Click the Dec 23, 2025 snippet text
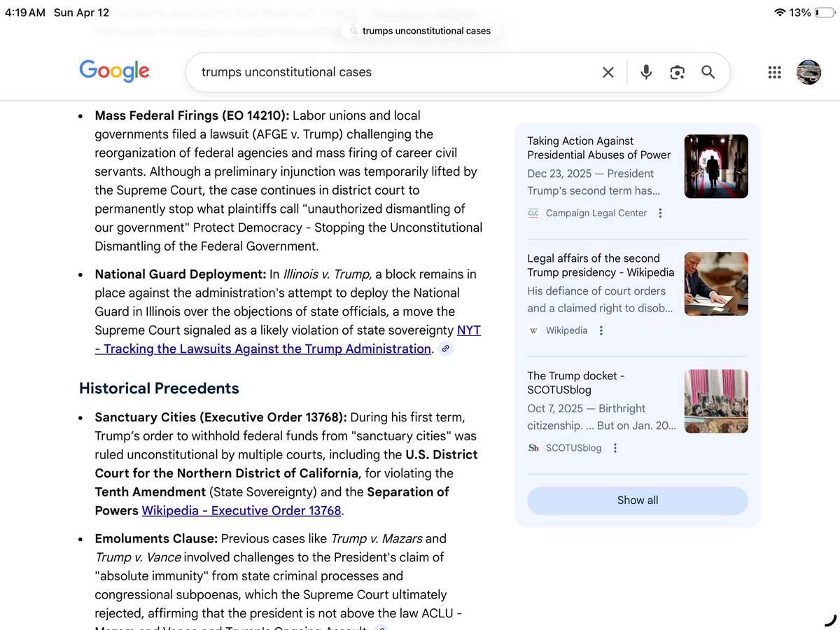The width and height of the screenshot is (840, 630). pyautogui.click(x=594, y=182)
